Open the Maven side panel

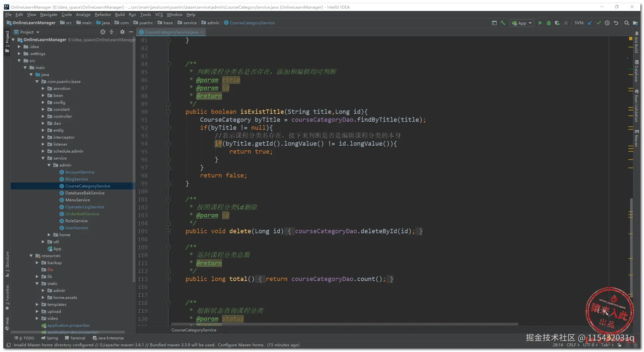[636, 138]
